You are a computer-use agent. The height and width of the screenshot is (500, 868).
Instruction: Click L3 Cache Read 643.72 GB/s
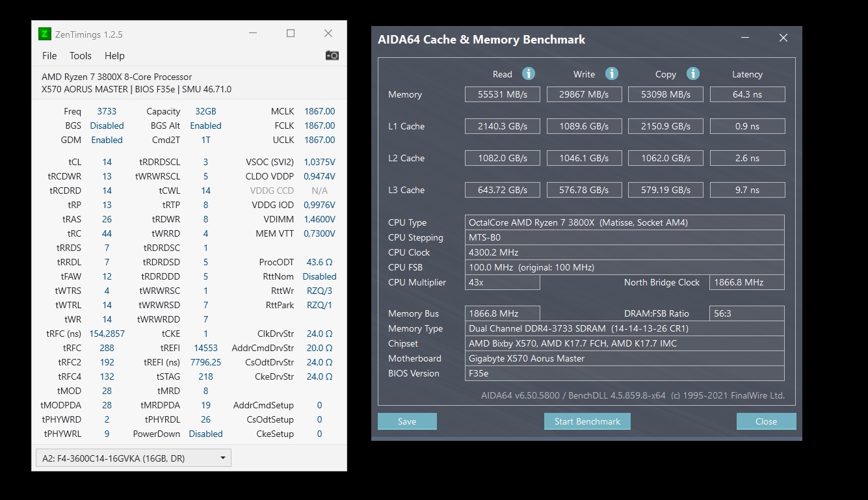503,190
